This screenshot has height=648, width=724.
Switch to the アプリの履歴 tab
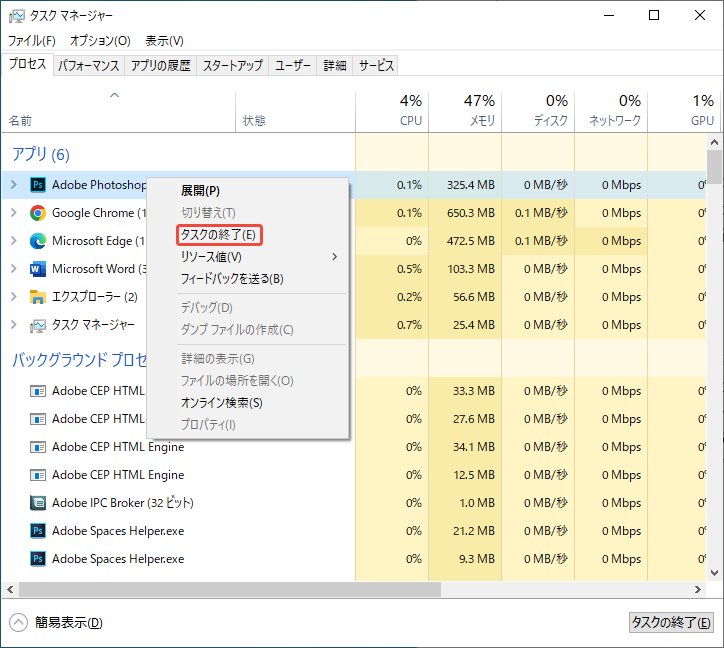(x=161, y=66)
